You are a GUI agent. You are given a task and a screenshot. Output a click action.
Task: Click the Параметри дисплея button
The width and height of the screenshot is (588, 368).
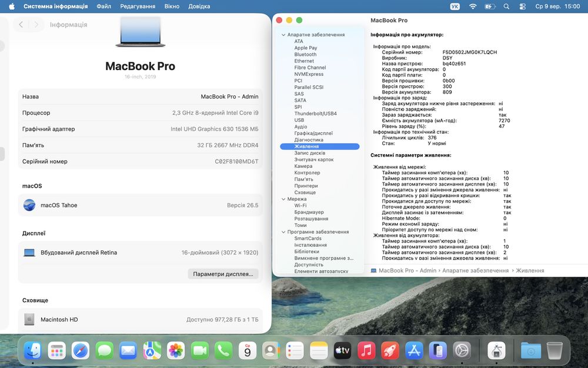click(x=223, y=274)
